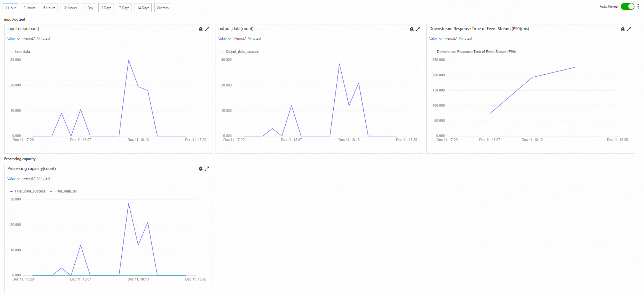Open alarm bell for Processing capacity chart

tap(201, 168)
